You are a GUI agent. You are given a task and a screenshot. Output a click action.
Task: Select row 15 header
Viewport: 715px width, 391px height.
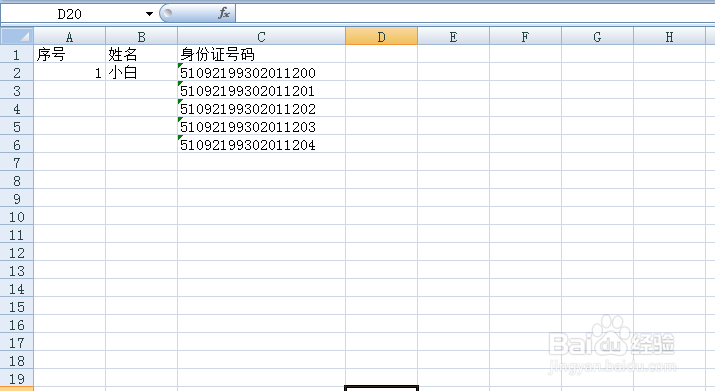[17, 307]
